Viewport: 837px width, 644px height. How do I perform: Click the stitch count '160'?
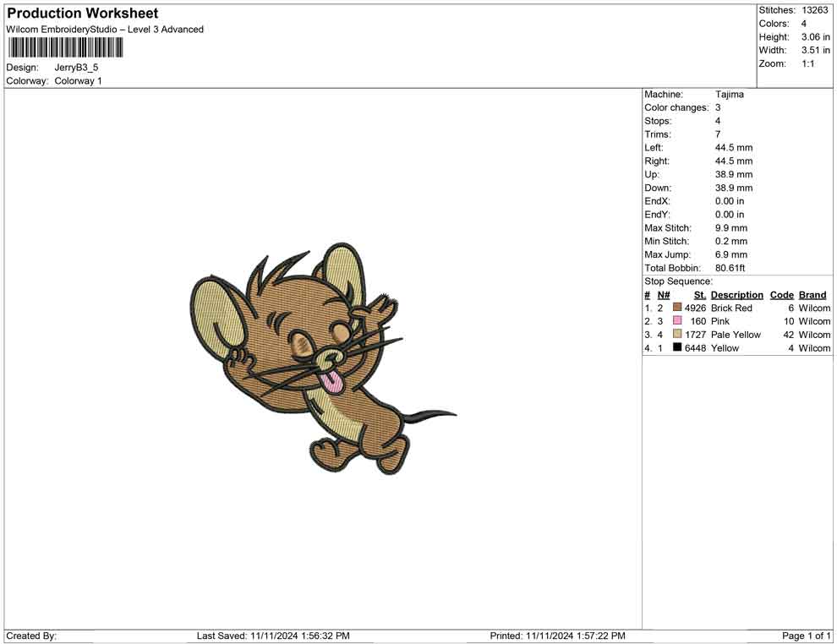coord(698,321)
